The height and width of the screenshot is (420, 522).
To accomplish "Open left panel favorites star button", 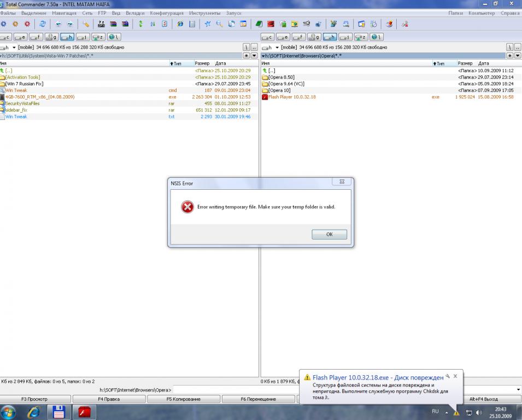I will (247, 56).
